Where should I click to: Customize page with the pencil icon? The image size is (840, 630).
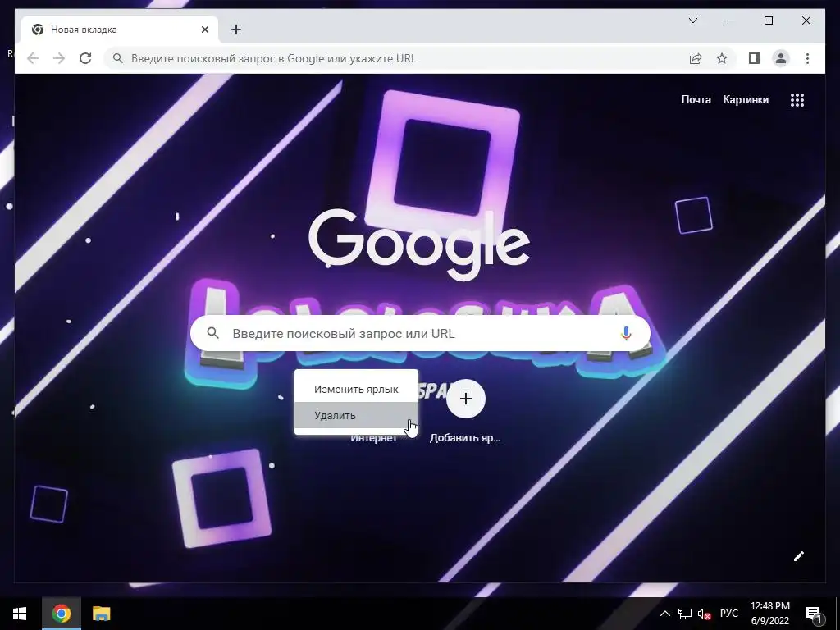(x=799, y=556)
